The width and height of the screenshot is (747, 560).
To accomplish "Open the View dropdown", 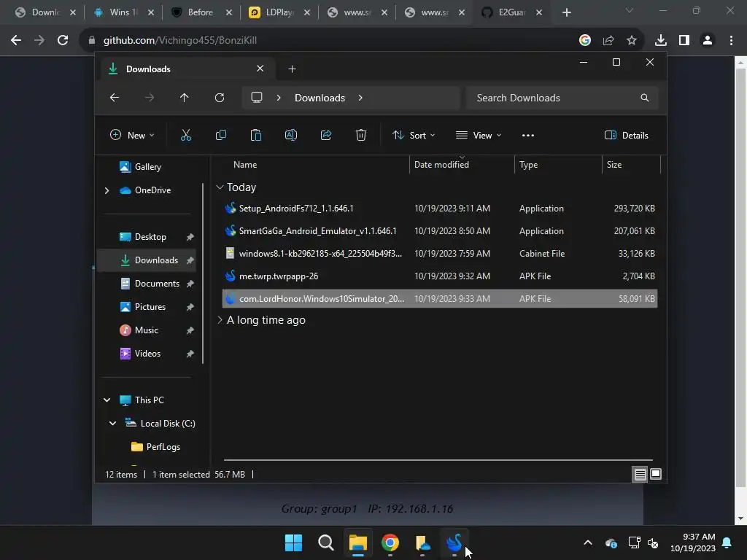I will (479, 135).
